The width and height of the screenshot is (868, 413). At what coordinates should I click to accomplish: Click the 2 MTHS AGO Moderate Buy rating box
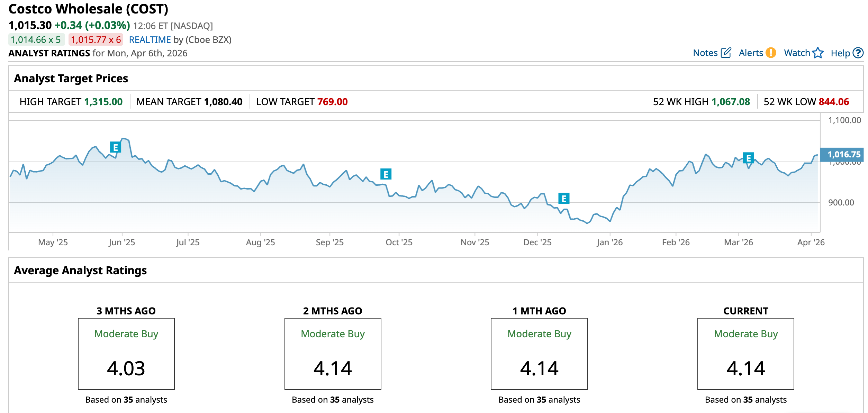tap(333, 354)
